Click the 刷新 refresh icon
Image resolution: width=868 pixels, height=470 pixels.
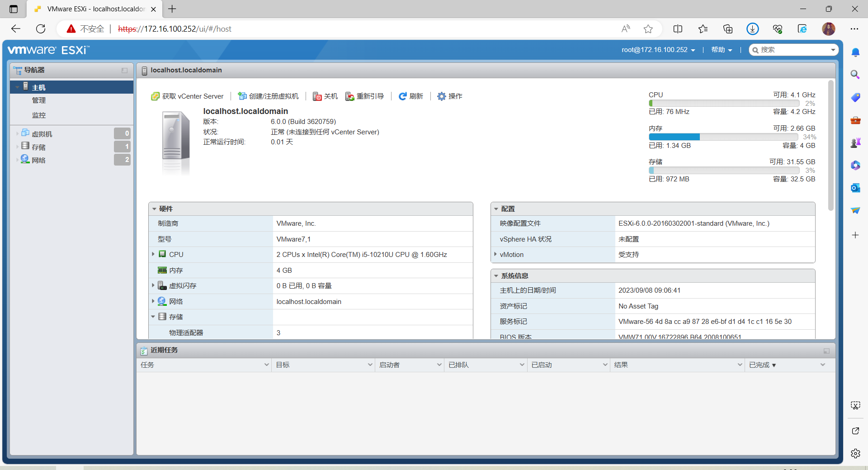point(402,96)
